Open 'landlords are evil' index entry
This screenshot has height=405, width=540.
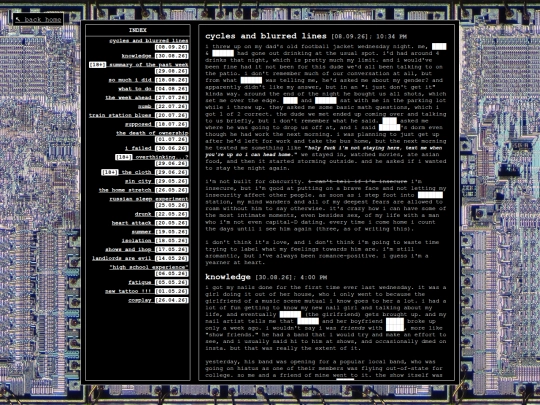click(122, 258)
